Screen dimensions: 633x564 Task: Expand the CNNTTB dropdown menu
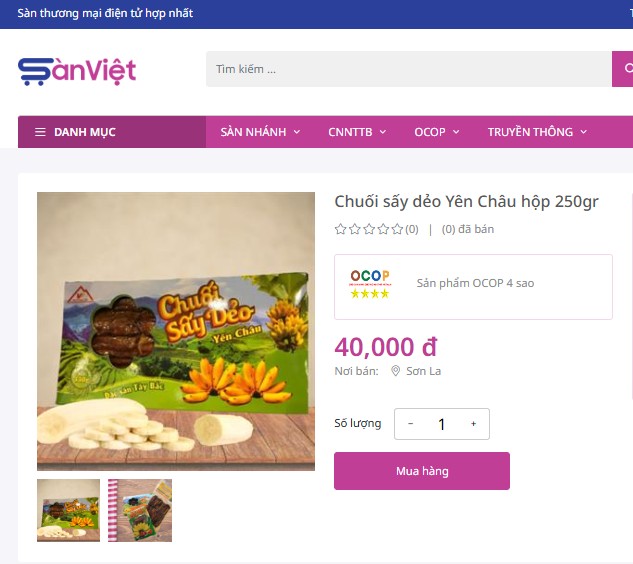(357, 132)
